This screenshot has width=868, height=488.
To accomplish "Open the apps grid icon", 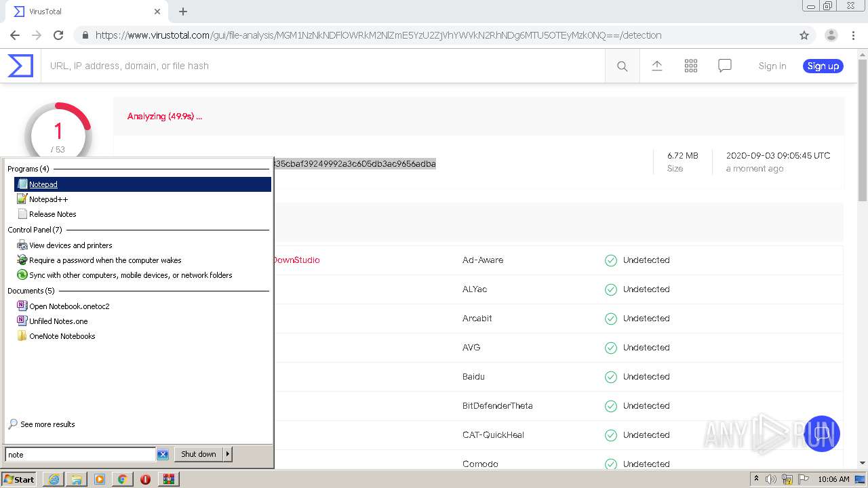I will [691, 66].
